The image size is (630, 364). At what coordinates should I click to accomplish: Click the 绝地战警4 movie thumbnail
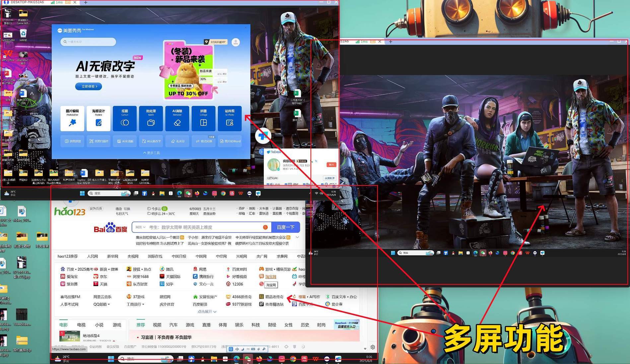(70, 336)
